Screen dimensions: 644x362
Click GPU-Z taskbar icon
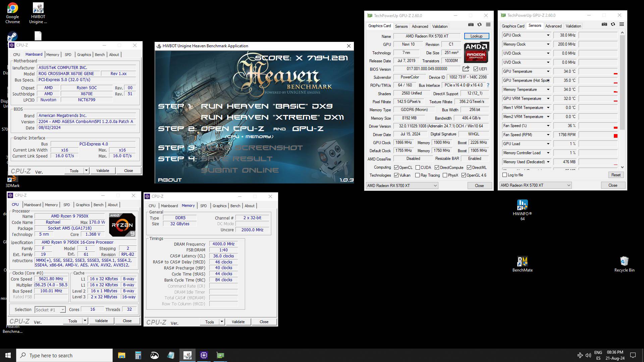coord(220,355)
